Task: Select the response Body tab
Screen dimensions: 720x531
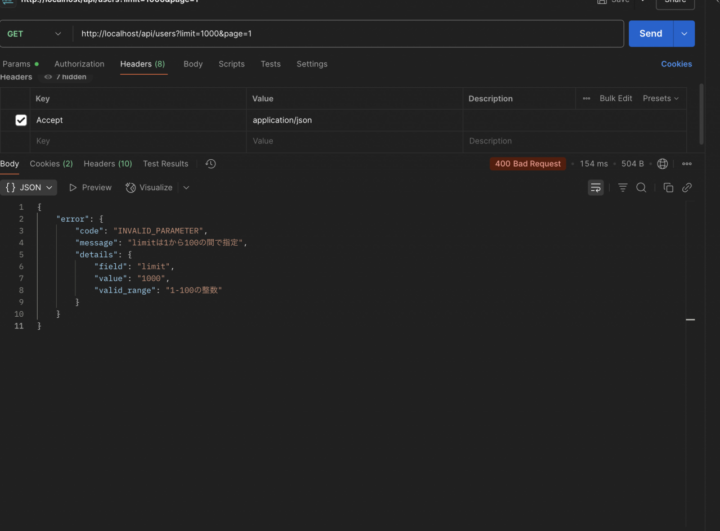Action: point(10,164)
